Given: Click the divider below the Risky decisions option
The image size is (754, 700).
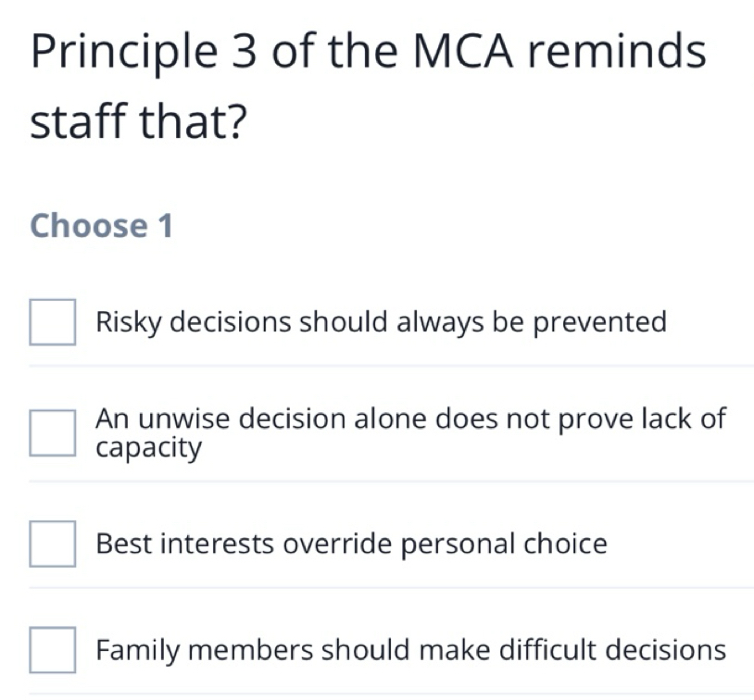Looking at the screenshot, I should click(392, 366).
